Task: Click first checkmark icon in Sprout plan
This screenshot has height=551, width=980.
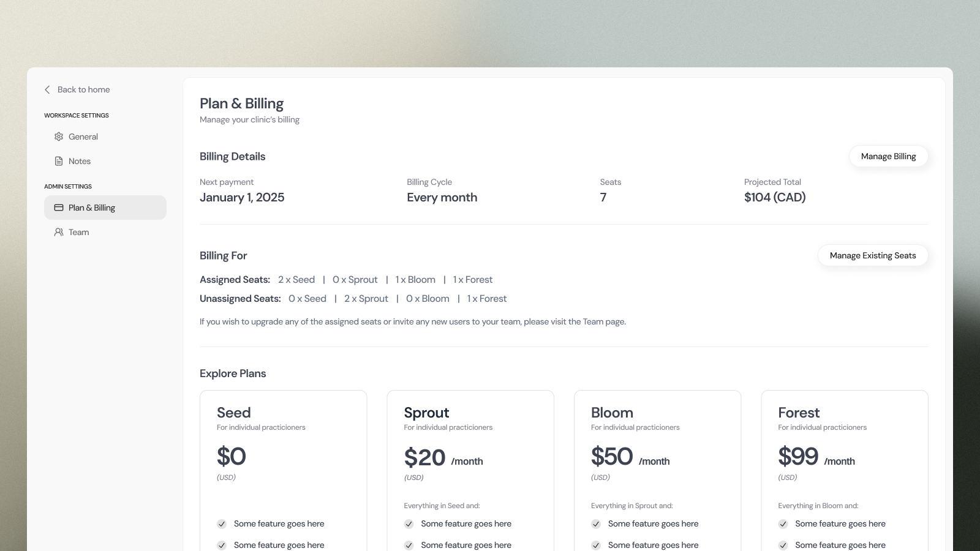Action: 409,524
